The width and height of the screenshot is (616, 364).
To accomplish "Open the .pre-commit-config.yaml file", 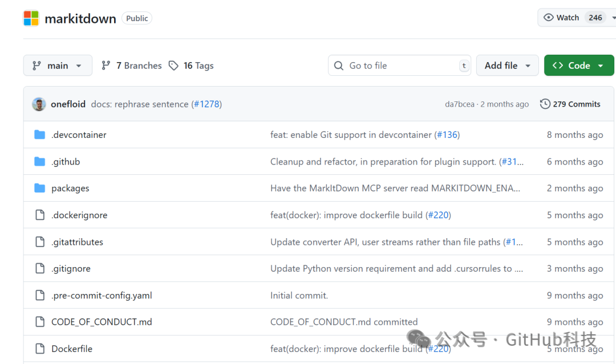I will [x=102, y=295].
